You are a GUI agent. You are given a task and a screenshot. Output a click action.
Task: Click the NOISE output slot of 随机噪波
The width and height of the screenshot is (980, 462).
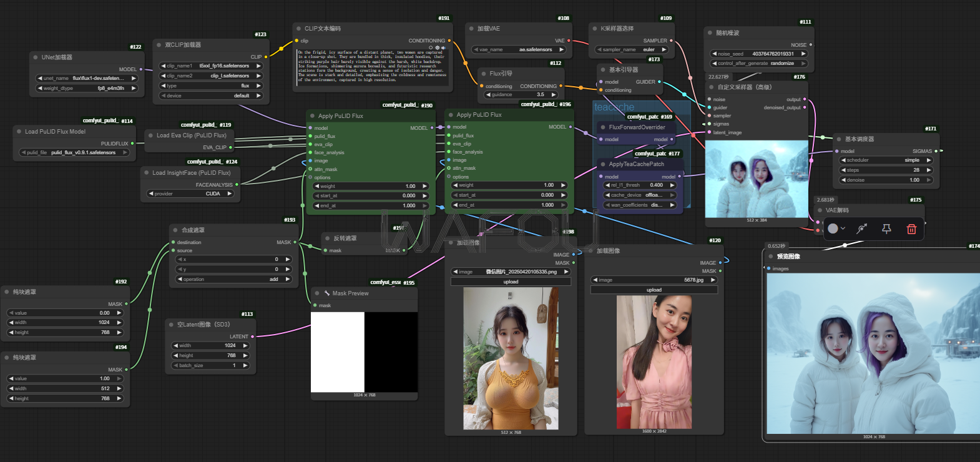811,45
